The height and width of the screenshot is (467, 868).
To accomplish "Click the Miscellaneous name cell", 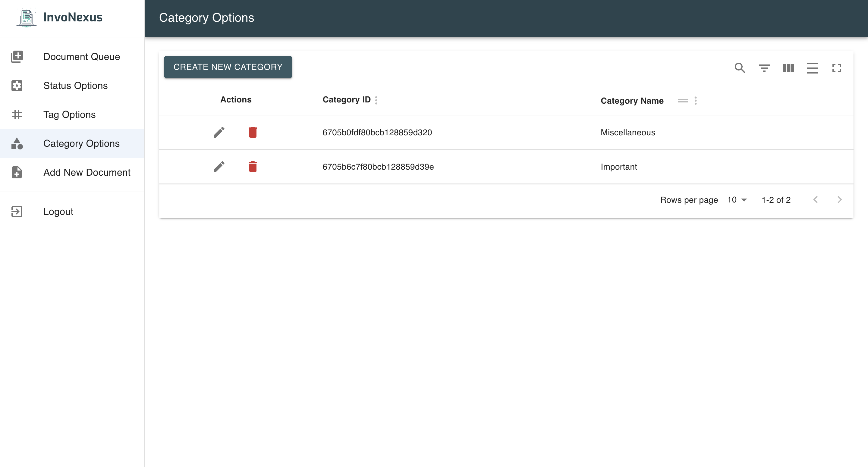I will [628, 133].
